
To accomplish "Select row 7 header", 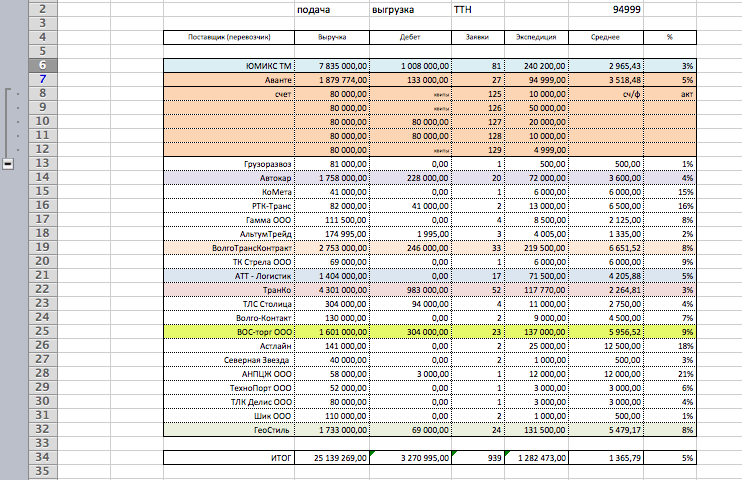I will [x=44, y=79].
